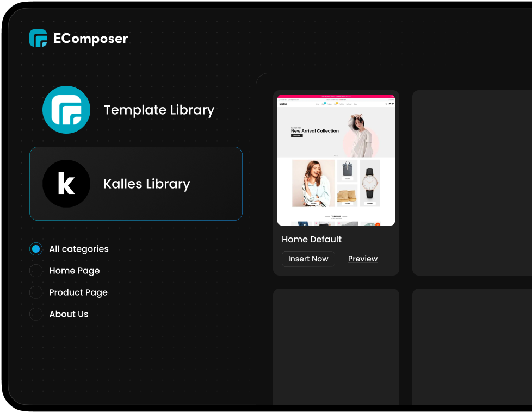Click the Template Library round icon
Image resolution: width=532 pixels, height=413 pixels.
click(x=66, y=110)
